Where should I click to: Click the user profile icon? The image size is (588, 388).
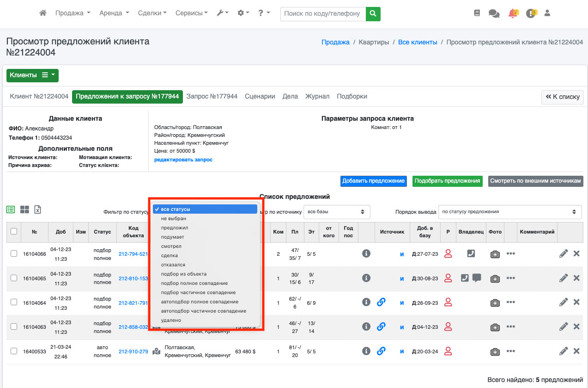click(547, 13)
